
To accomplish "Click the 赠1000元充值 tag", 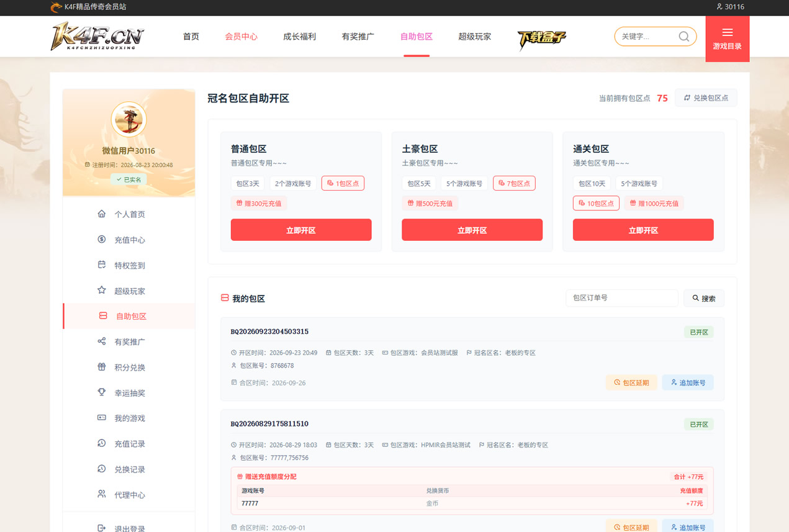I will click(654, 203).
